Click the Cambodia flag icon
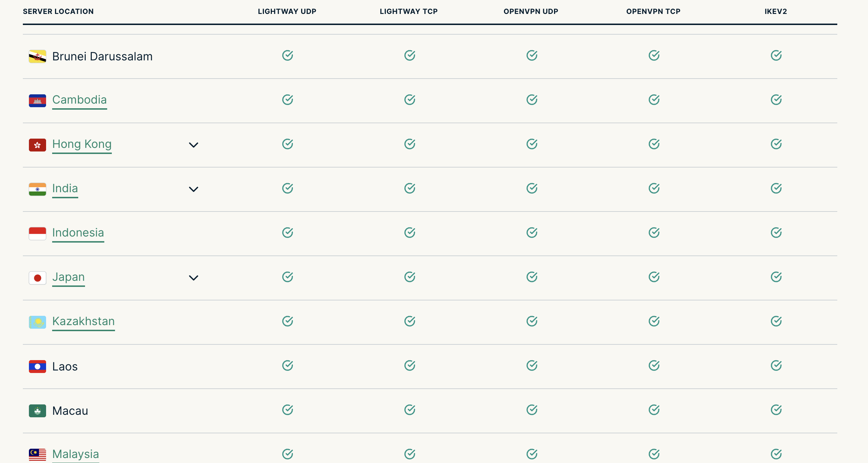 point(38,101)
